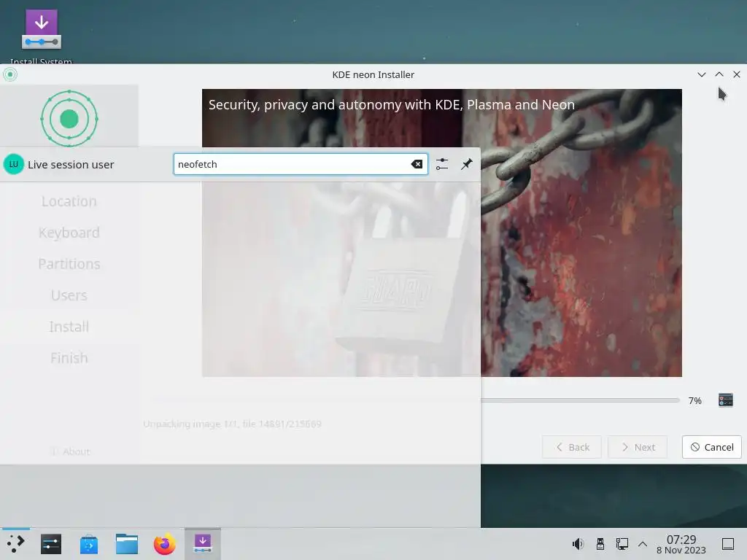Image resolution: width=747 pixels, height=560 pixels.
Task: Open the clock showing 07:29
Action: click(x=681, y=544)
